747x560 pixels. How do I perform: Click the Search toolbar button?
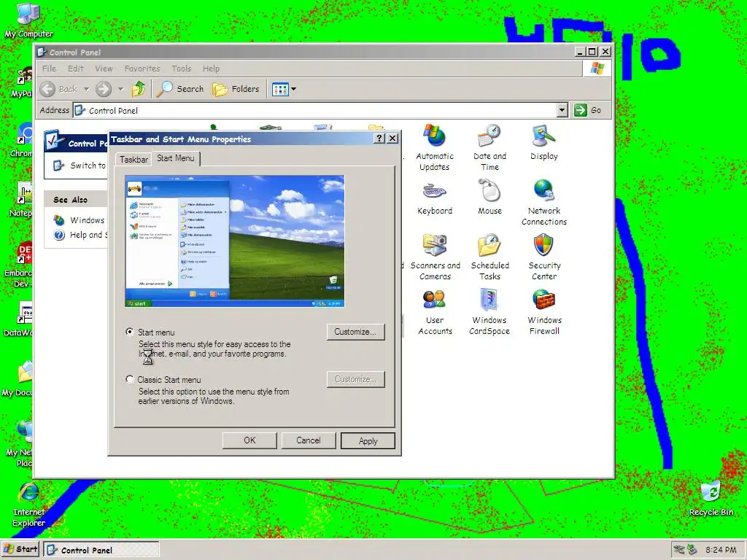[x=180, y=88]
